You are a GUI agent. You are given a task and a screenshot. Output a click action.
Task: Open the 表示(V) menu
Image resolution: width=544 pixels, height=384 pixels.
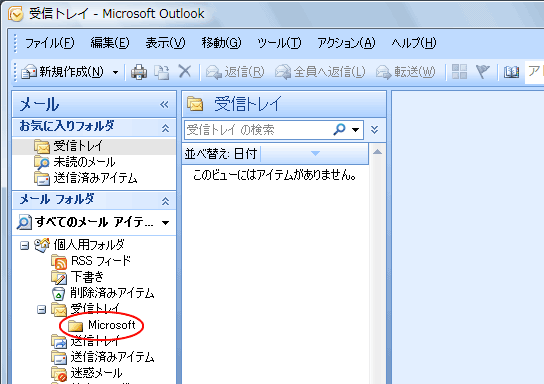(x=165, y=43)
